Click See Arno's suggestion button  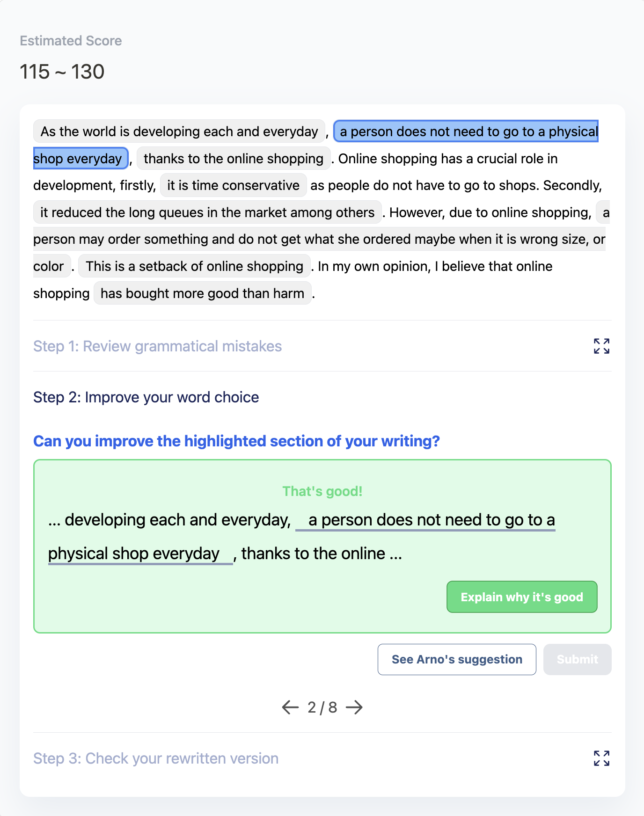point(457,659)
